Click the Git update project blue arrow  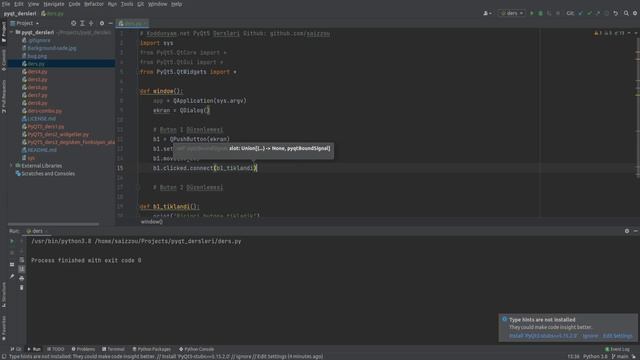click(x=580, y=13)
